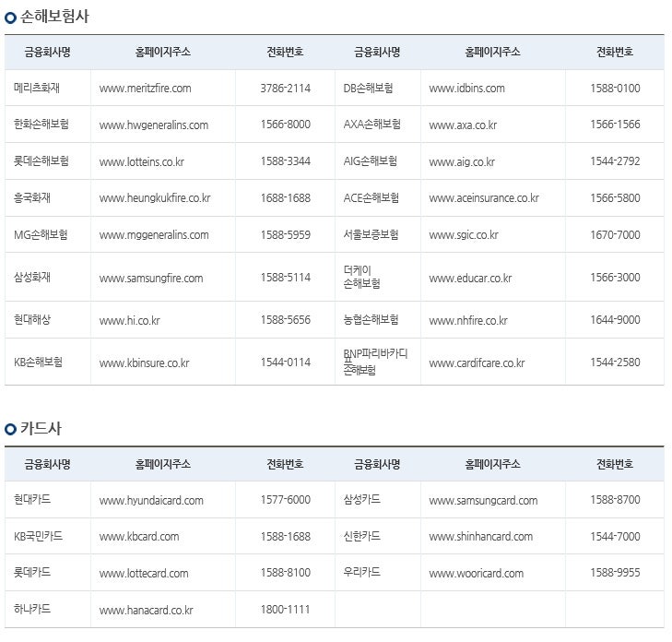
Task: Click the www.nhfire.co.kr address
Action: tap(468, 320)
